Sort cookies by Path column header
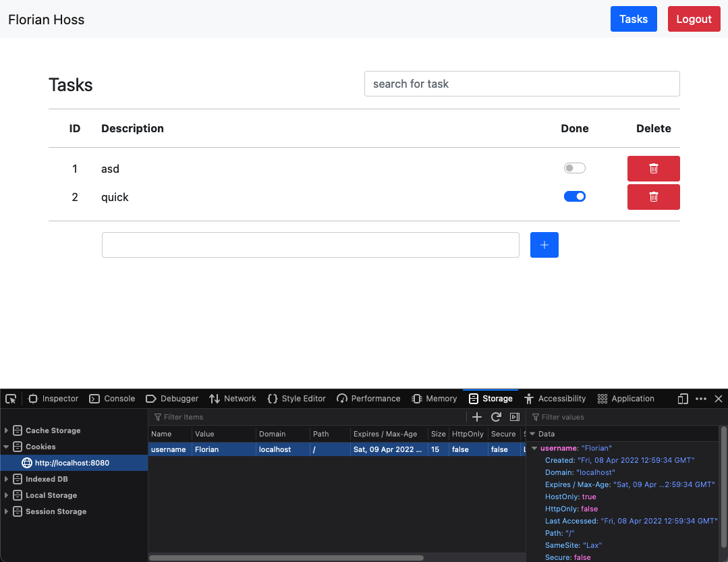This screenshot has height=562, width=728. click(x=330, y=433)
